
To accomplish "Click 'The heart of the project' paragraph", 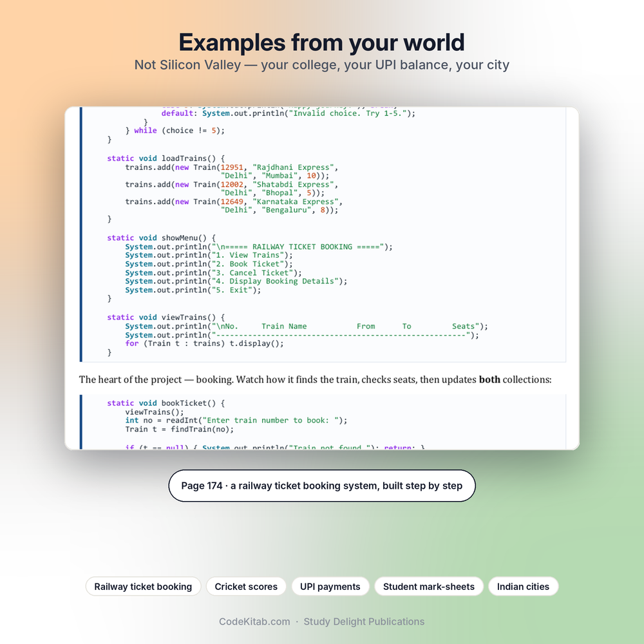I will 315,379.
